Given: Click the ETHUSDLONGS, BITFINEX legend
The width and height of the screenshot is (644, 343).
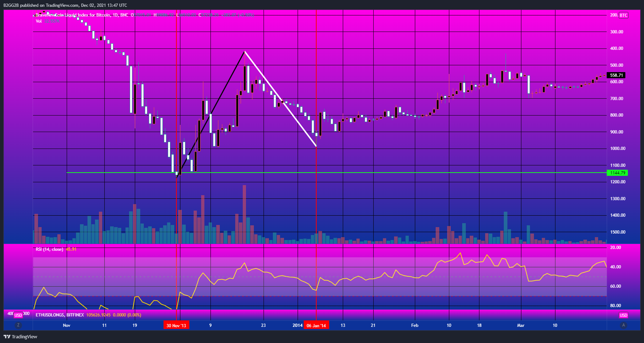Looking at the screenshot, I should pyautogui.click(x=60, y=315).
